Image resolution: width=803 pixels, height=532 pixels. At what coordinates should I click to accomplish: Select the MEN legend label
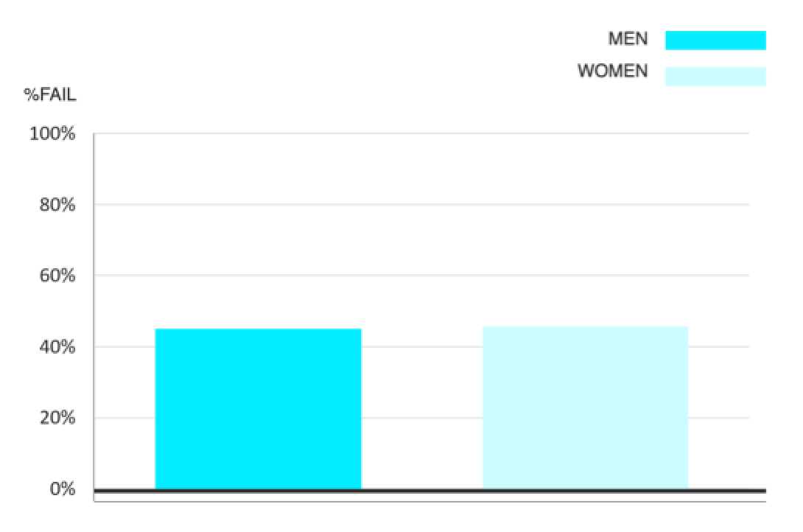(628, 38)
